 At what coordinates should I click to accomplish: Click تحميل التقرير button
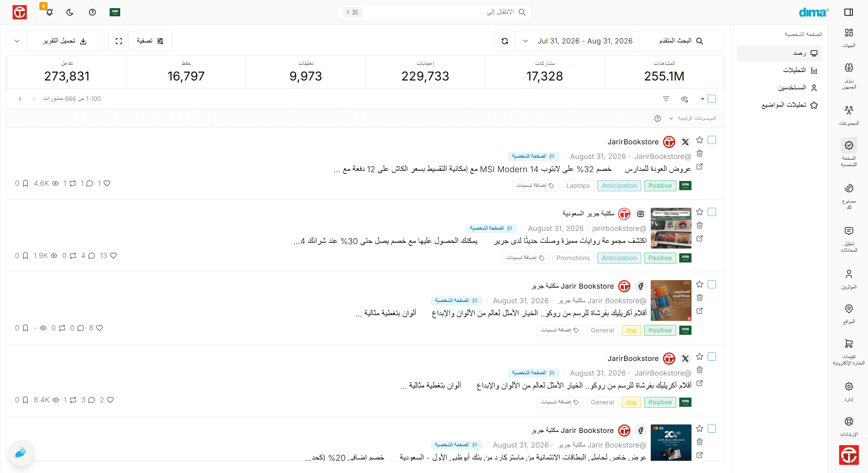[66, 41]
